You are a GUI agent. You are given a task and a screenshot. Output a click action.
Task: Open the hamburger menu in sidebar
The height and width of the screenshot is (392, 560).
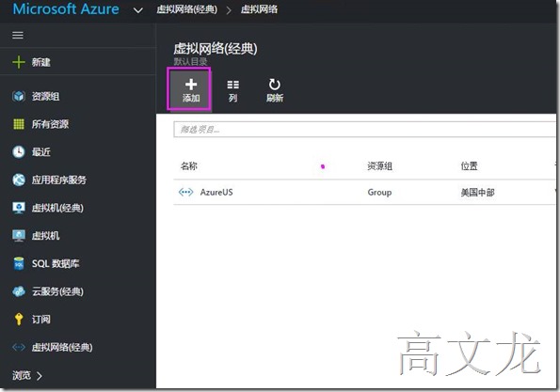coord(18,36)
